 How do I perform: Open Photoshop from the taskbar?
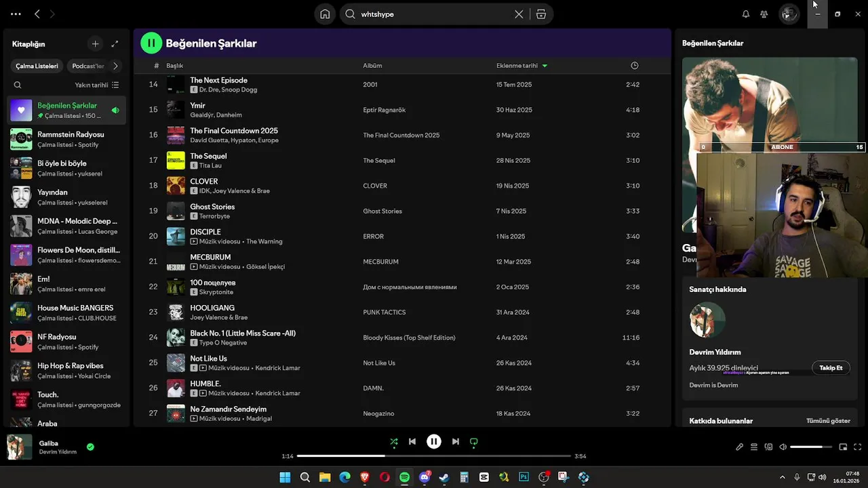tap(524, 477)
